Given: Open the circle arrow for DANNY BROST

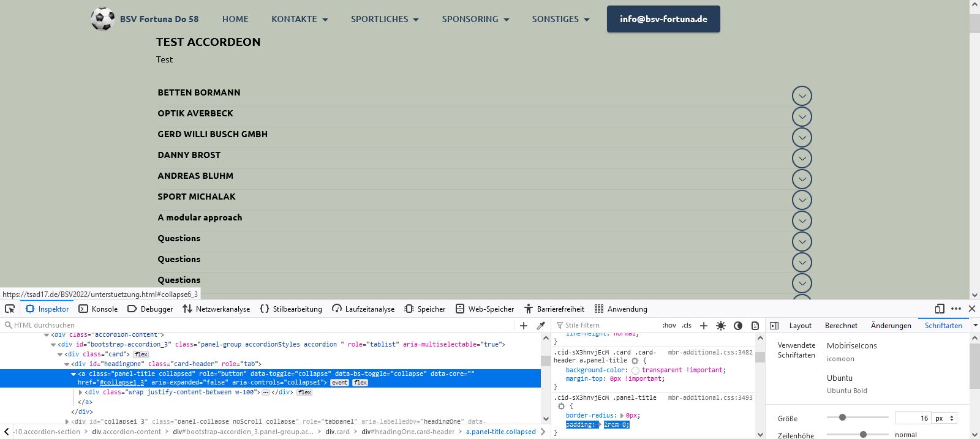Looking at the screenshot, I should pos(802,158).
